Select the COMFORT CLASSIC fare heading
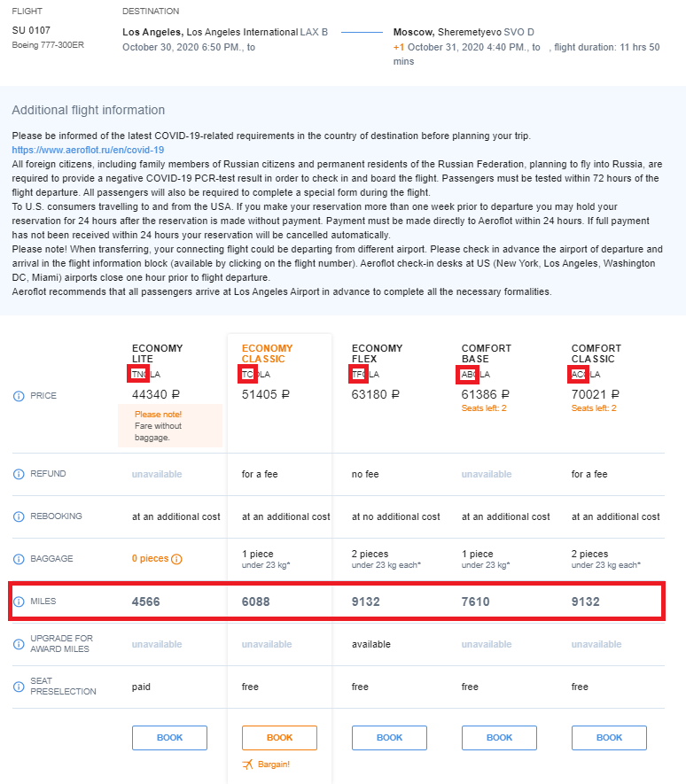686x784 pixels. [596, 353]
